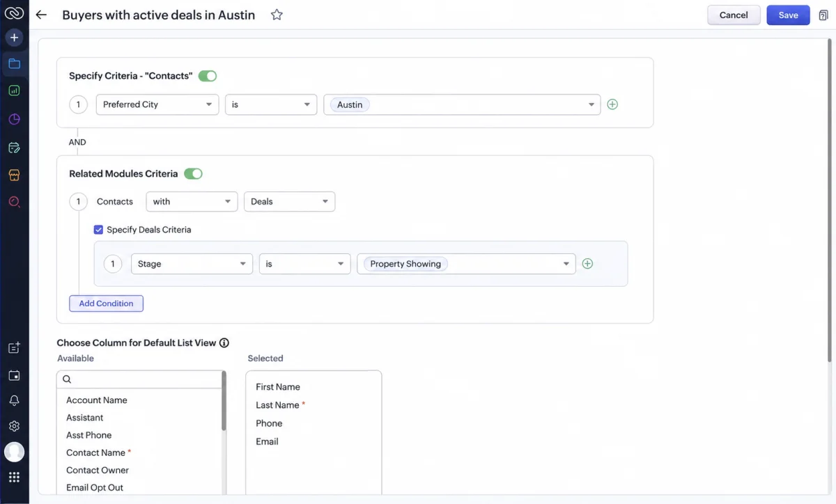Viewport: 836px width, 504px height.
Task: Open the nine-dot app launcher grid
Action: coord(14,478)
